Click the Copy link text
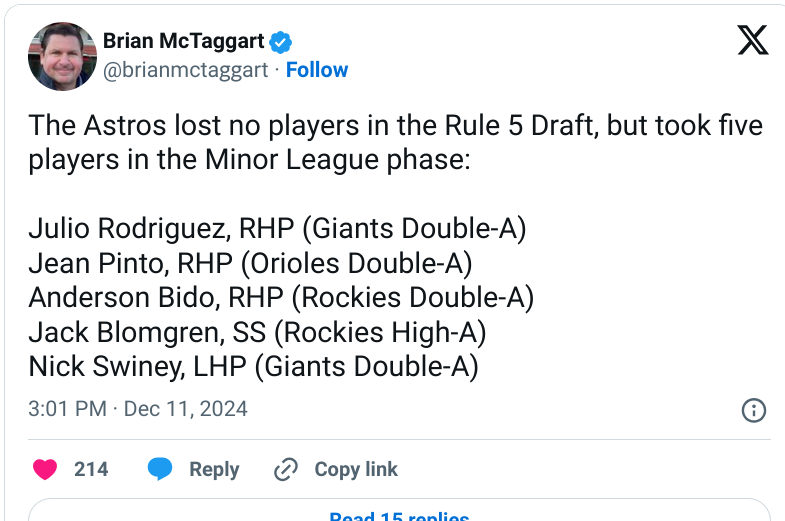Viewport: 785px width, 521px height. coord(356,469)
